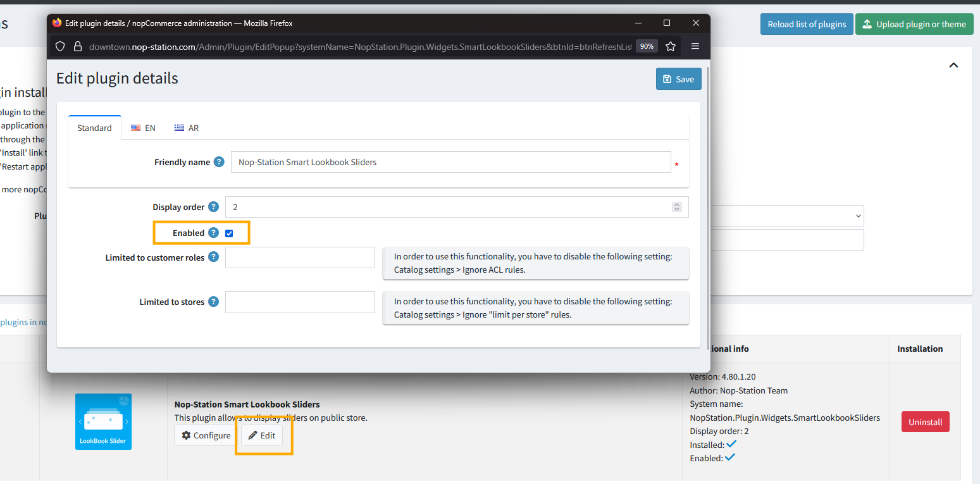
Task: Click the Friendly name input field
Action: pyautogui.click(x=450, y=162)
